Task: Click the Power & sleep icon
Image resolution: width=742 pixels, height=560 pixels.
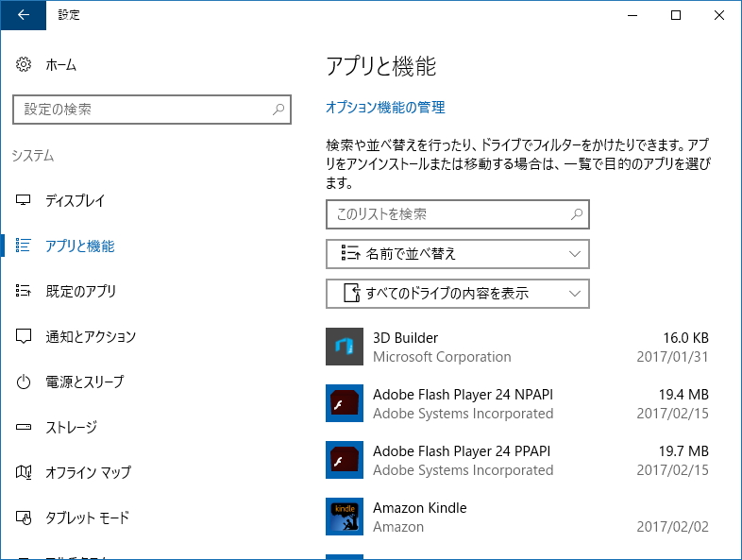Action: 24,382
